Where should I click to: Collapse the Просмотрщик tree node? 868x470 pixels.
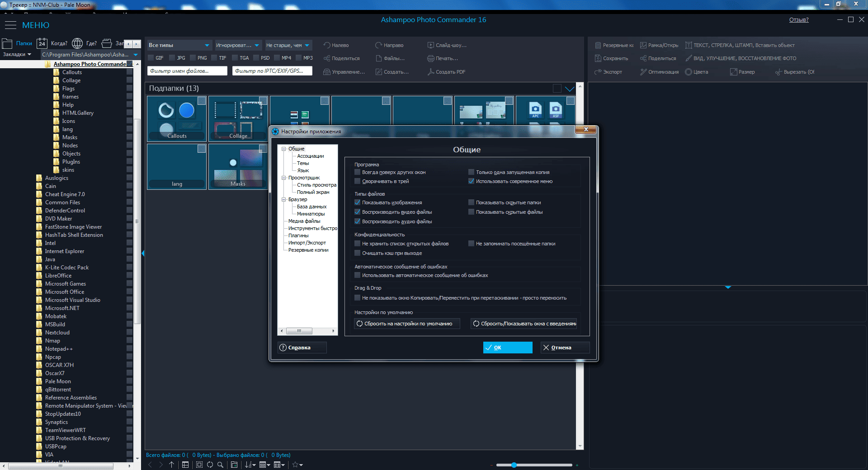[284, 178]
